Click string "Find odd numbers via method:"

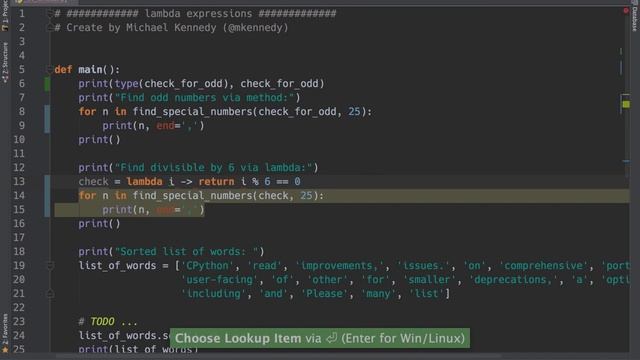[204, 98]
